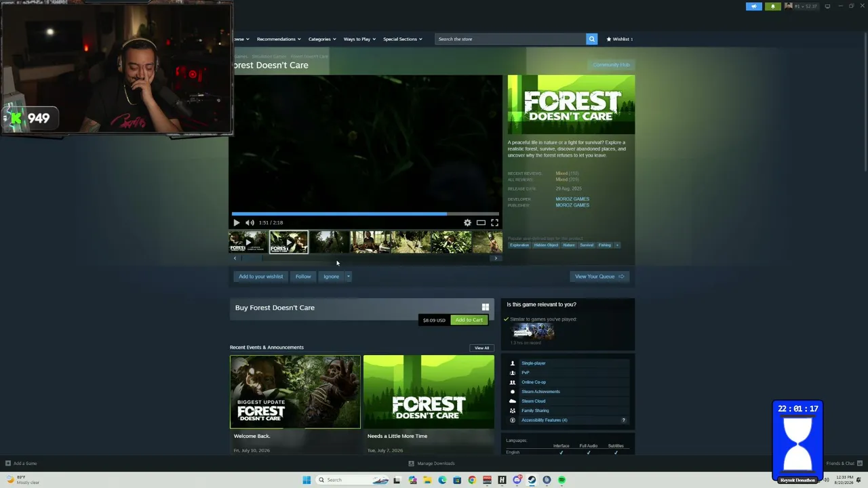Mute the trailer volume
The height and width of the screenshot is (488, 868).
click(250, 222)
